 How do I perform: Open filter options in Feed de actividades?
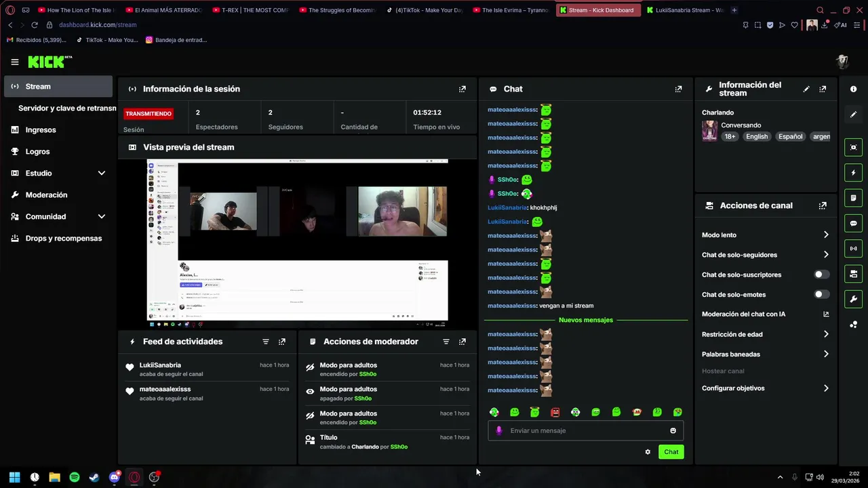[x=266, y=342]
